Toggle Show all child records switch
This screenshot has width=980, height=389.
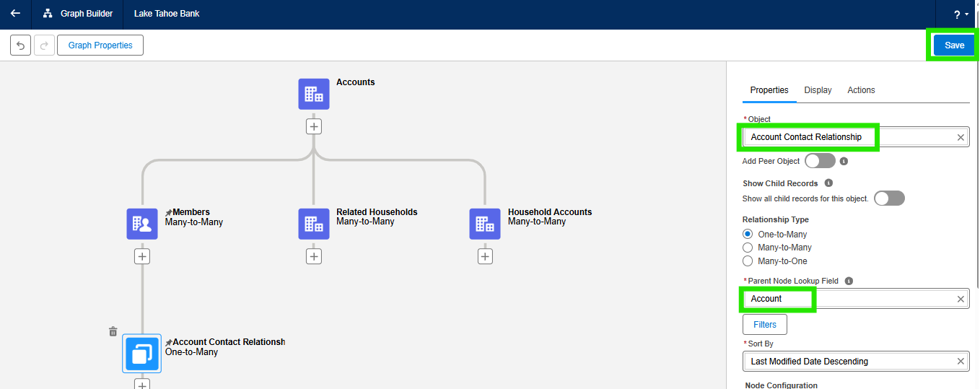tap(889, 198)
